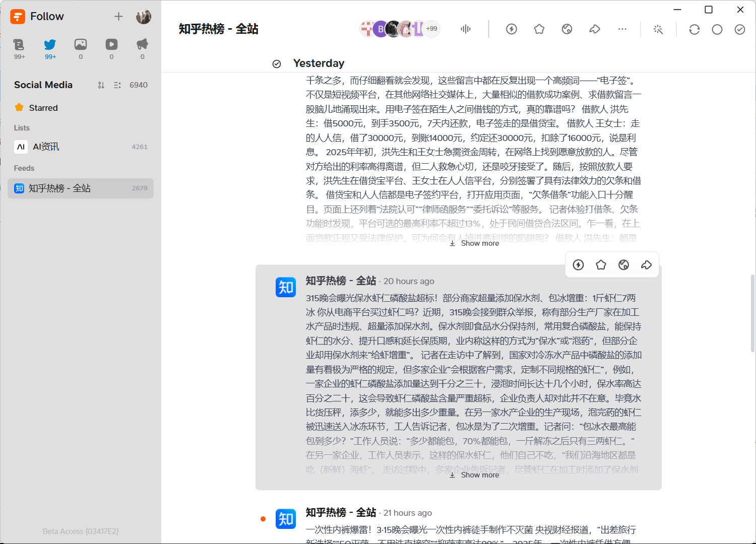Click the Yesterday date header
This screenshot has width=756, height=544.
tap(319, 63)
